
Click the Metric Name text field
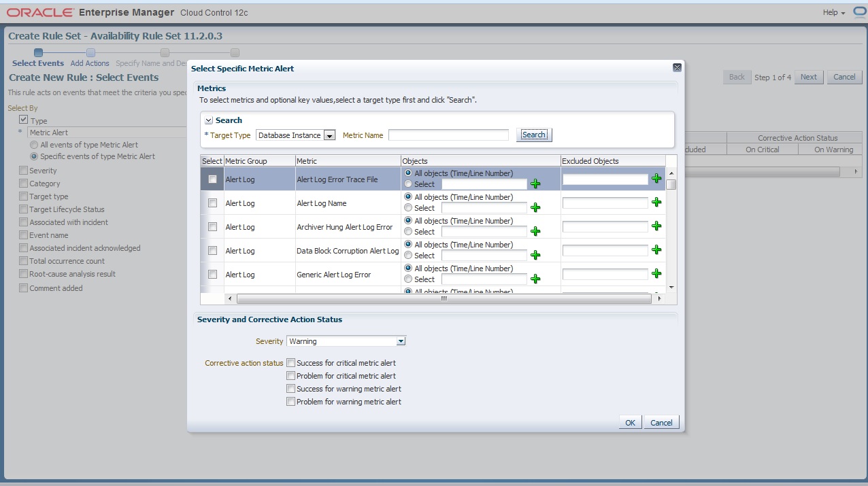(448, 135)
